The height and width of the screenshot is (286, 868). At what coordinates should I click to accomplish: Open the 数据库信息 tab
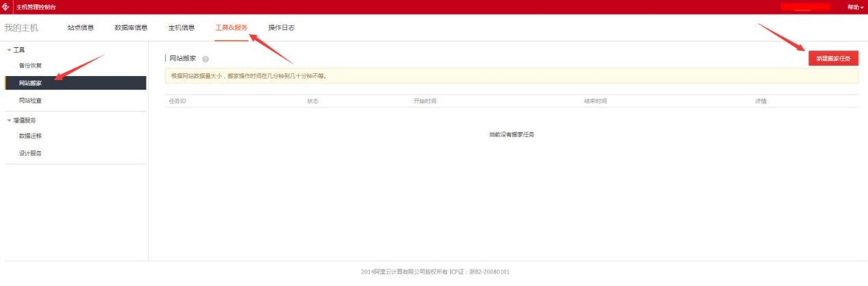pos(131,28)
